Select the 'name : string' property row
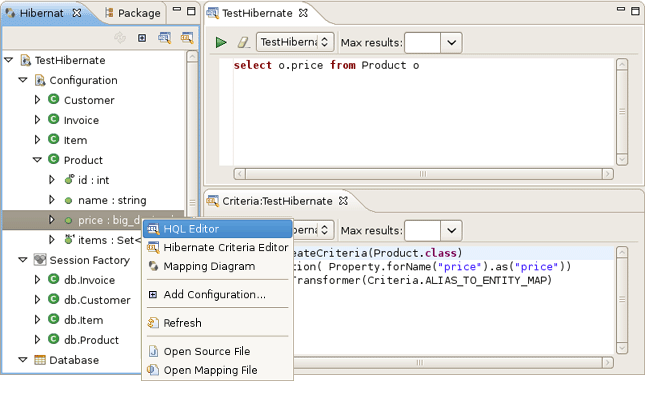The image size is (645, 393). tap(93, 200)
